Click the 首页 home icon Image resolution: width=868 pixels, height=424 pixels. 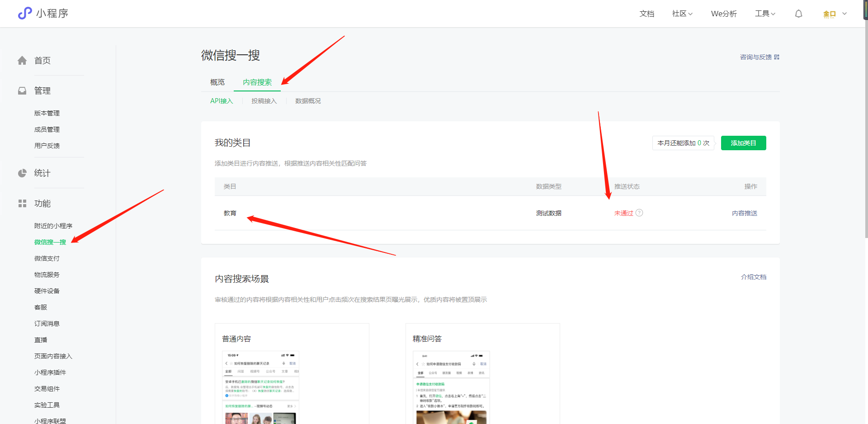22,61
